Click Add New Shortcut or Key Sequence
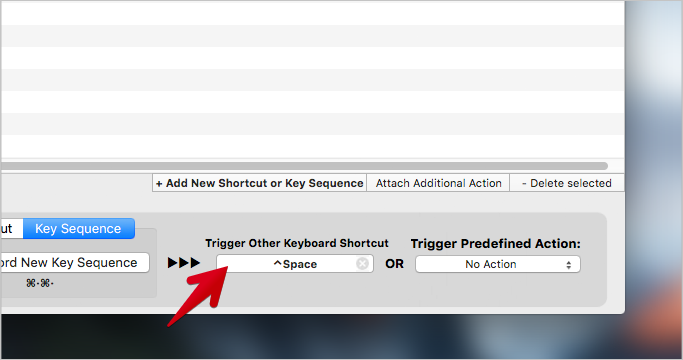The width and height of the screenshot is (683, 360). pos(260,183)
